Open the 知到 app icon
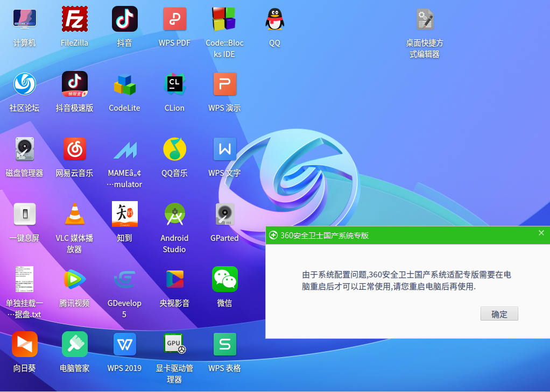Image resolution: width=550 pixels, height=392 pixels. pyautogui.click(x=124, y=214)
